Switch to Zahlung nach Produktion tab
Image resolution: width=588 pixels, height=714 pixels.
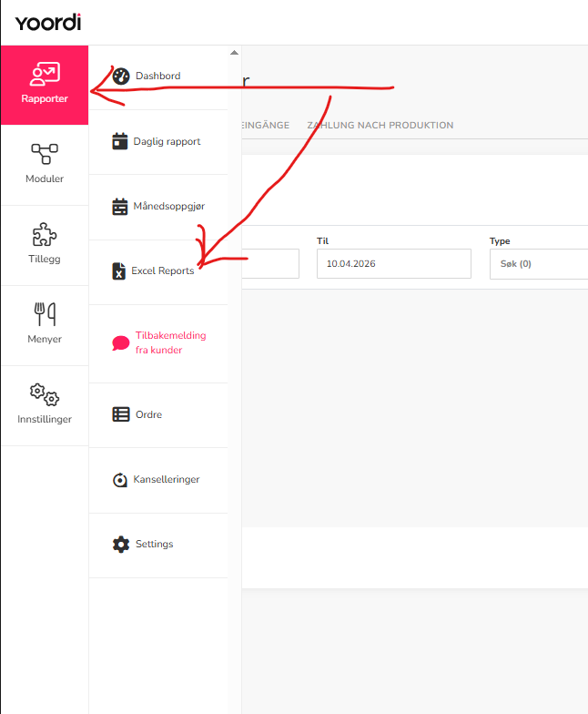pos(380,126)
